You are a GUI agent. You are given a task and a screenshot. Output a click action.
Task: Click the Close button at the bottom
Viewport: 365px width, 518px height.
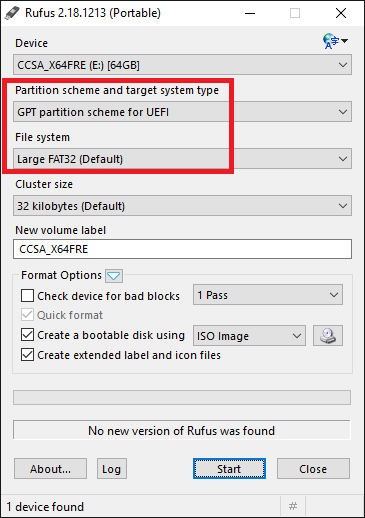click(313, 469)
